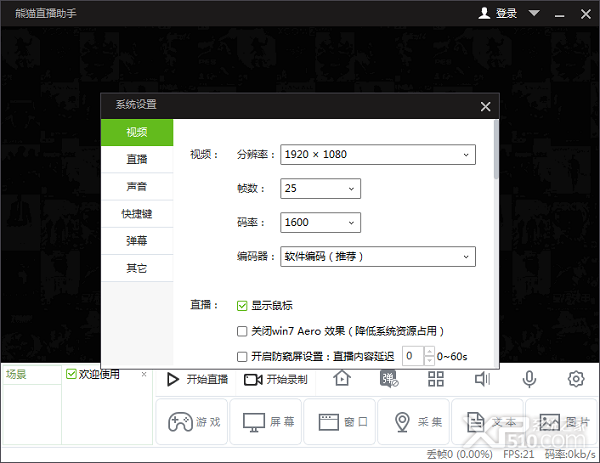Select the 场景 scene panel header
600x463 pixels.
pos(31,375)
